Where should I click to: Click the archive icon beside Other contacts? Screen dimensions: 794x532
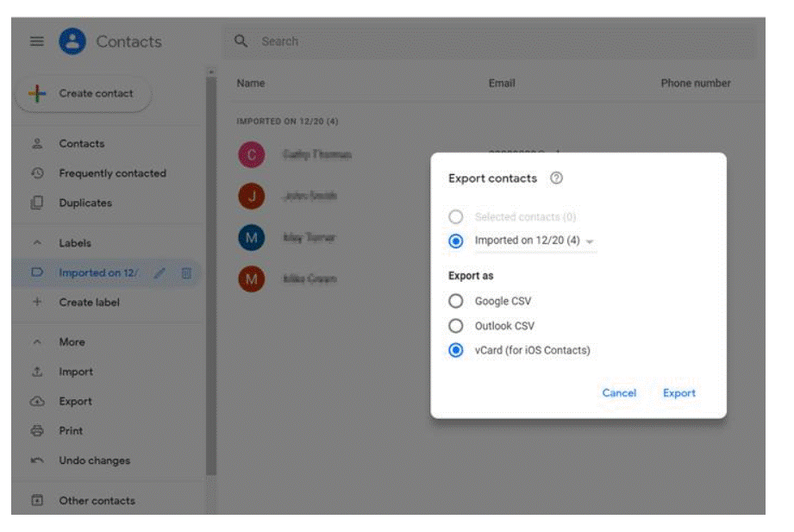pyautogui.click(x=37, y=501)
